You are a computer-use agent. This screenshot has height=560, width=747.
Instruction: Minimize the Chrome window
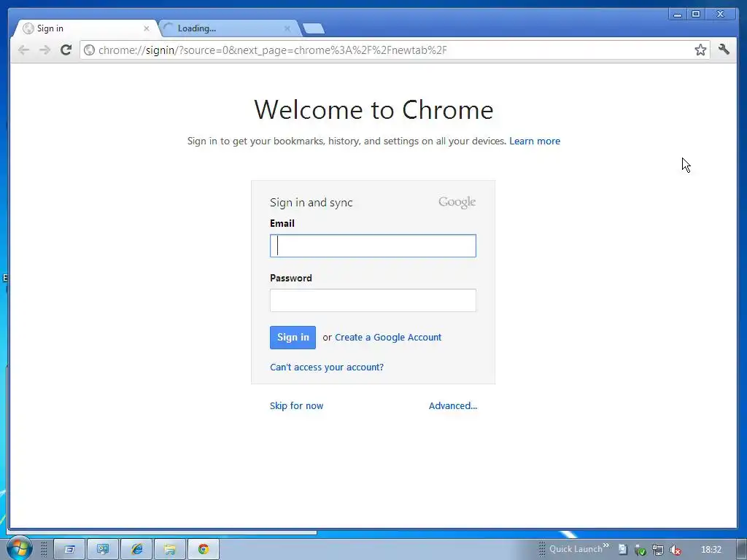click(678, 15)
